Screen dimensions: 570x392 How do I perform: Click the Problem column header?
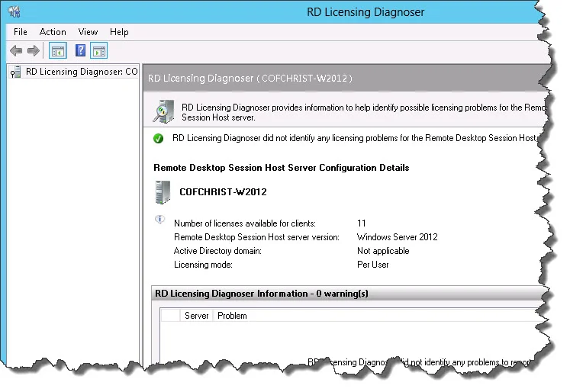click(x=232, y=316)
